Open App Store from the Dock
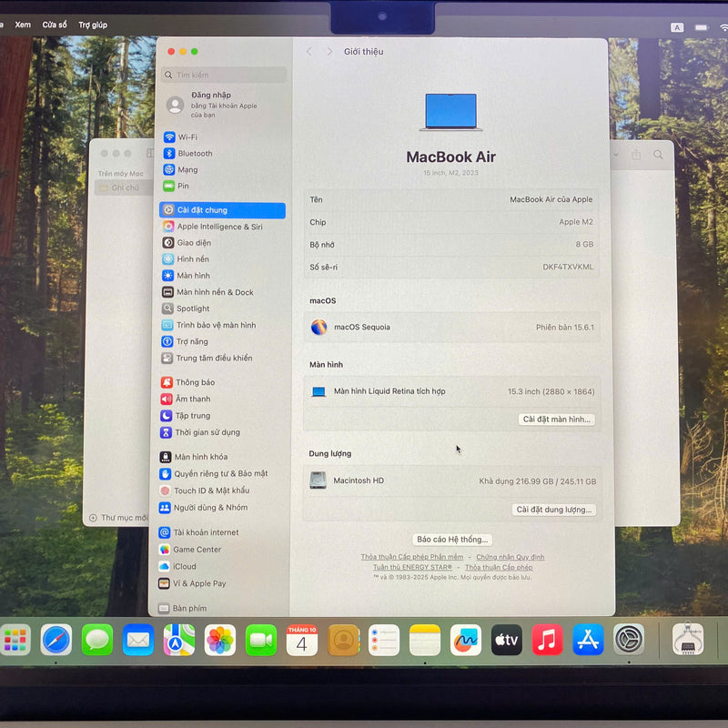 588,640
